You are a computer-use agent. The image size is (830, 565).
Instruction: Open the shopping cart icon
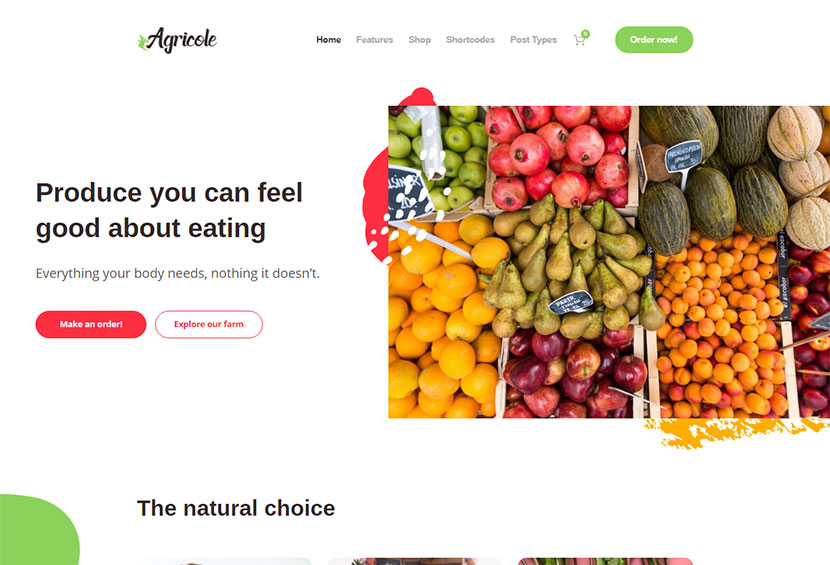click(x=579, y=40)
